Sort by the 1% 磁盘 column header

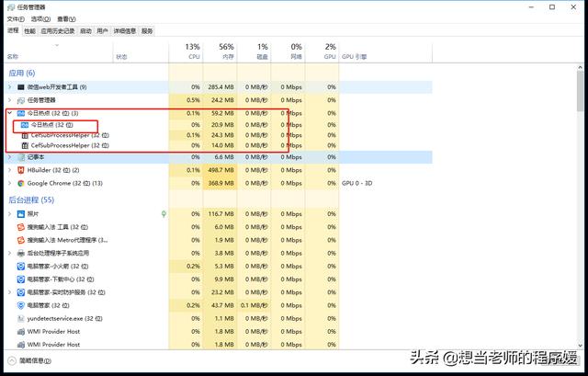(254, 52)
